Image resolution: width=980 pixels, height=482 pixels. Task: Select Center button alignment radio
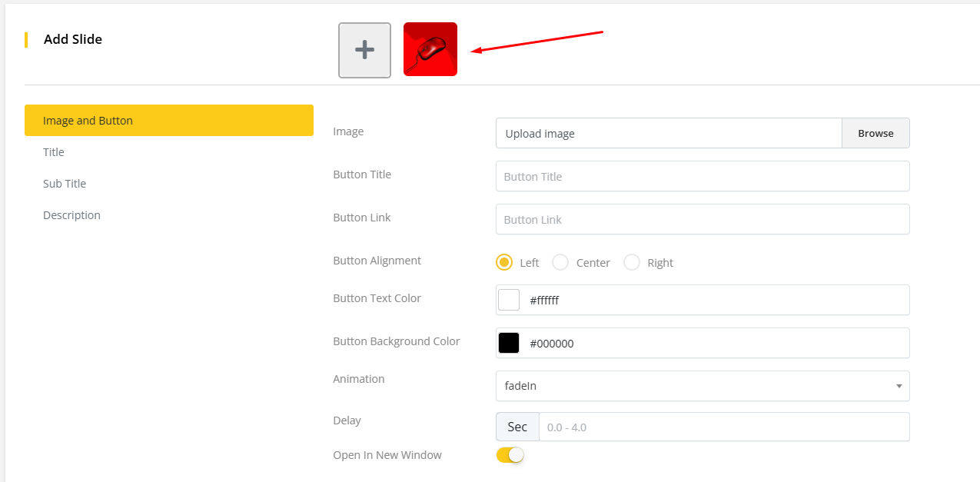pos(561,262)
